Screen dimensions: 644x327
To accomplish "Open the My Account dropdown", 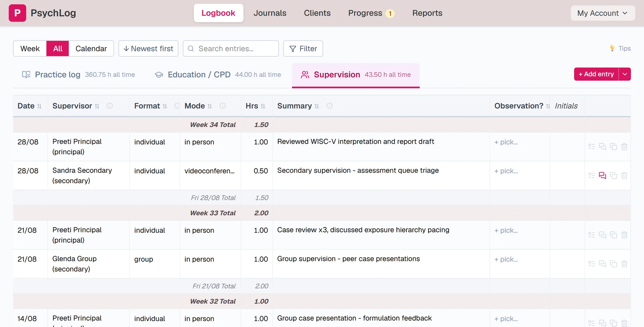I will [603, 13].
